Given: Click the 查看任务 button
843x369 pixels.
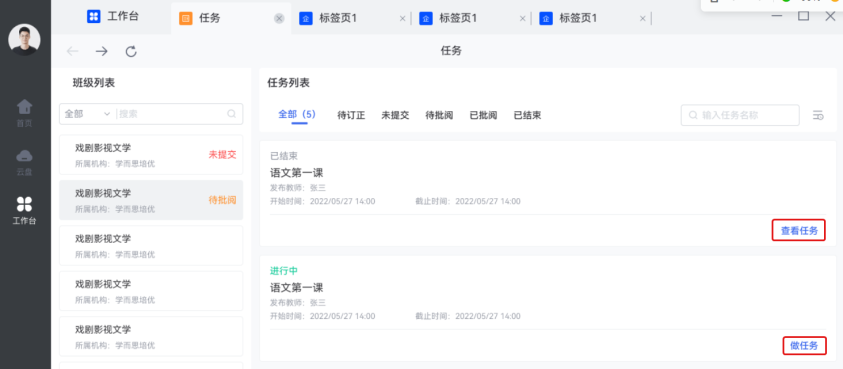Looking at the screenshot, I should [x=799, y=231].
